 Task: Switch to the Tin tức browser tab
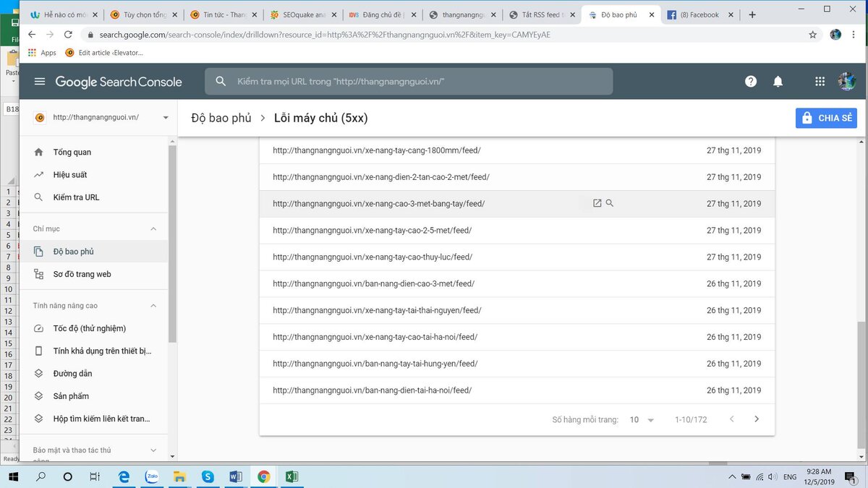click(222, 14)
